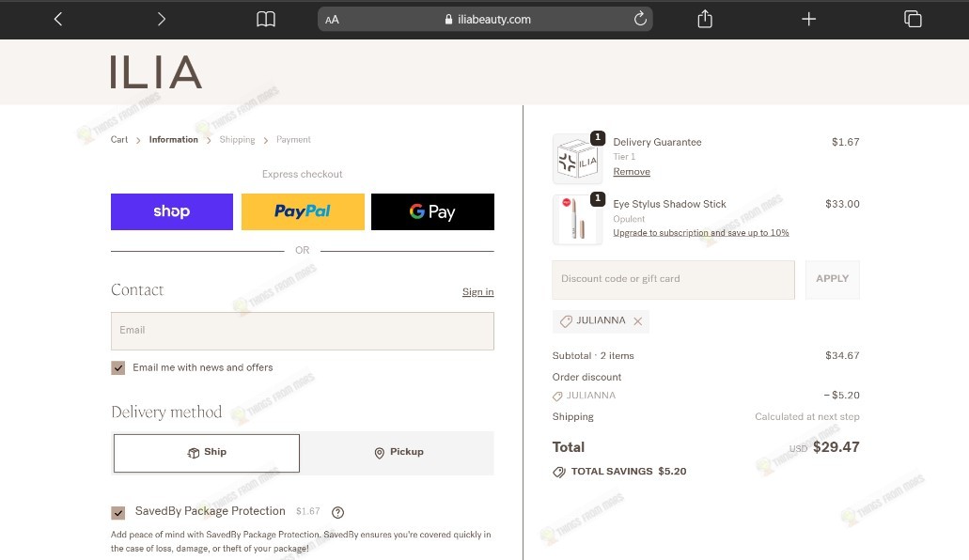The width and height of the screenshot is (969, 560).
Task: Click the TOTAL SAVINGS tag icon
Action: (558, 473)
